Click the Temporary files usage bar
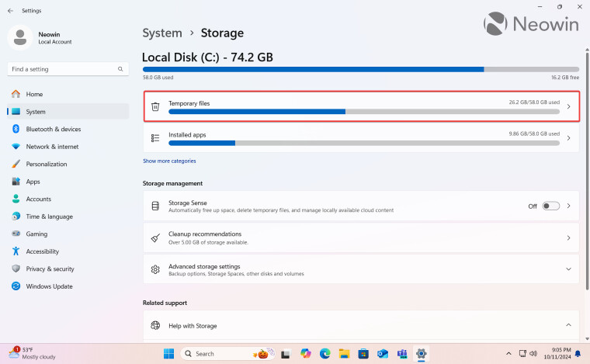 364,112
